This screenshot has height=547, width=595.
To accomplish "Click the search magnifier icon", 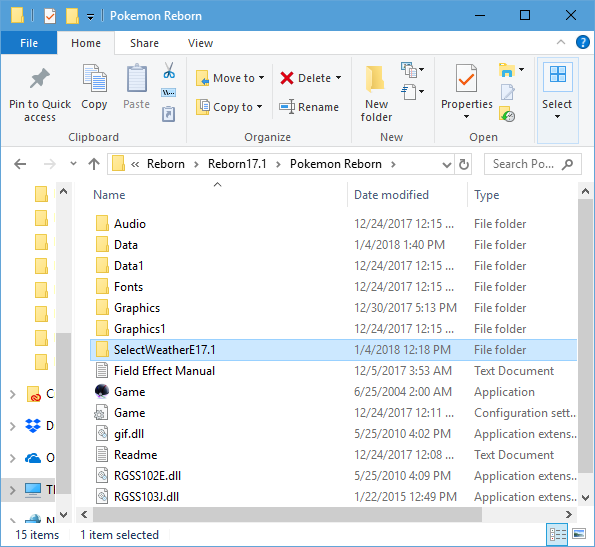I will (567, 164).
